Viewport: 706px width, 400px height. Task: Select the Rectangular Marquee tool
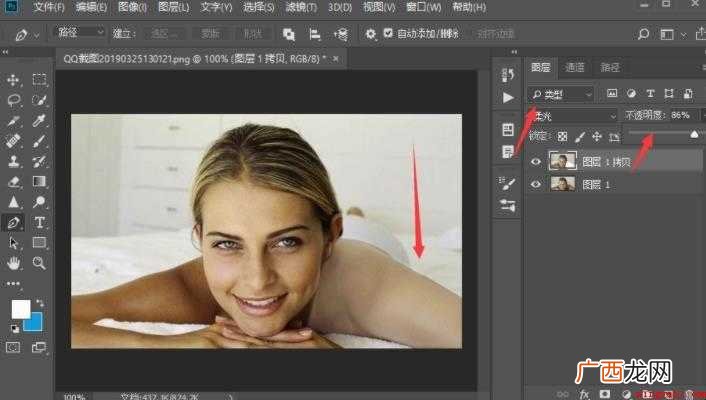click(39, 80)
